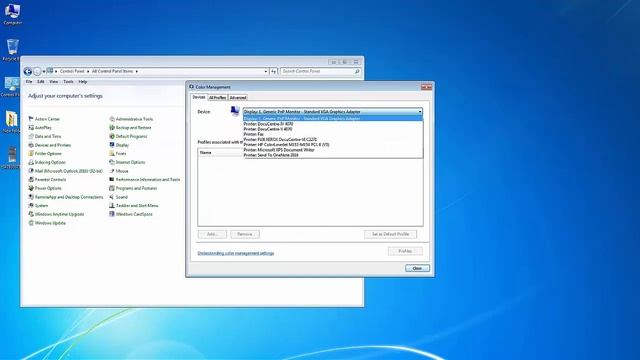The image size is (640, 360).
Task: Open the Display icon
Action: tap(112, 145)
